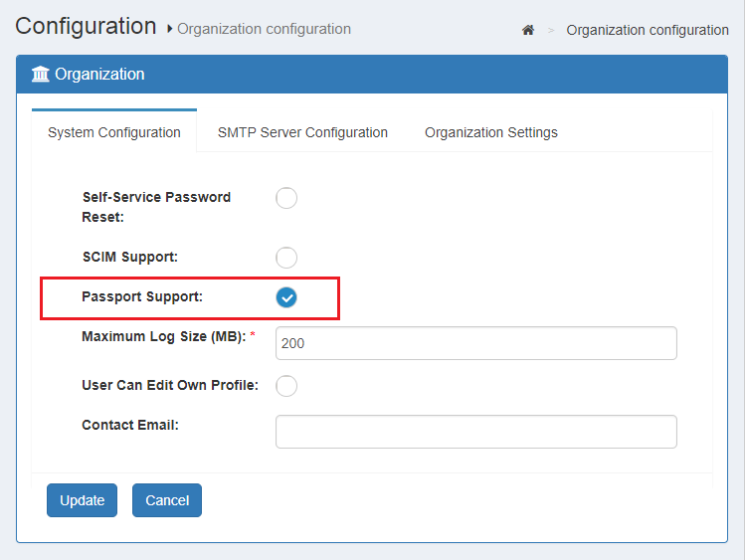The image size is (745, 560).
Task: Click the Organization building icon in panel header
Action: (41, 75)
